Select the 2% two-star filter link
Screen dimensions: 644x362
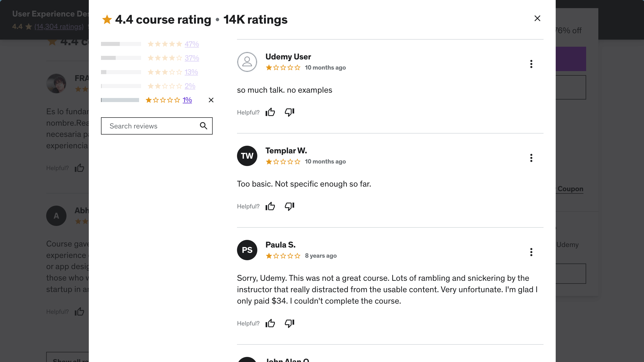point(190,86)
